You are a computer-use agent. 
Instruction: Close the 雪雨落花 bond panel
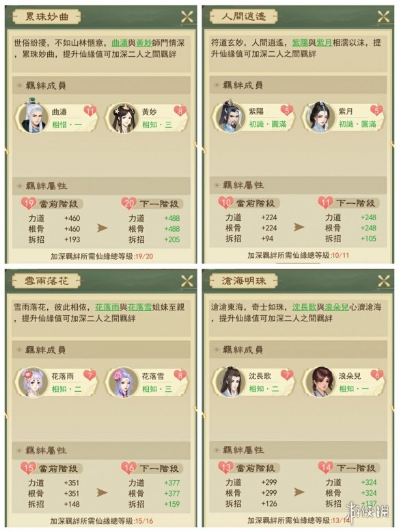pos(187,281)
